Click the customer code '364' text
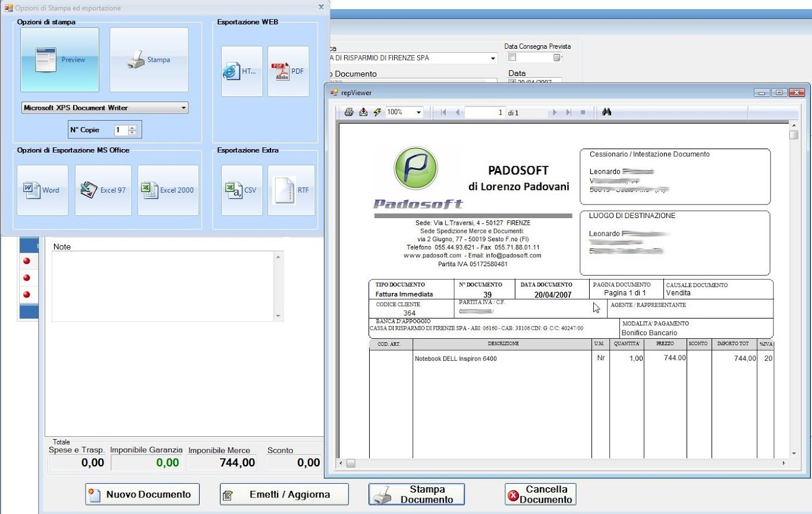The height and width of the screenshot is (514, 812). coord(409,313)
